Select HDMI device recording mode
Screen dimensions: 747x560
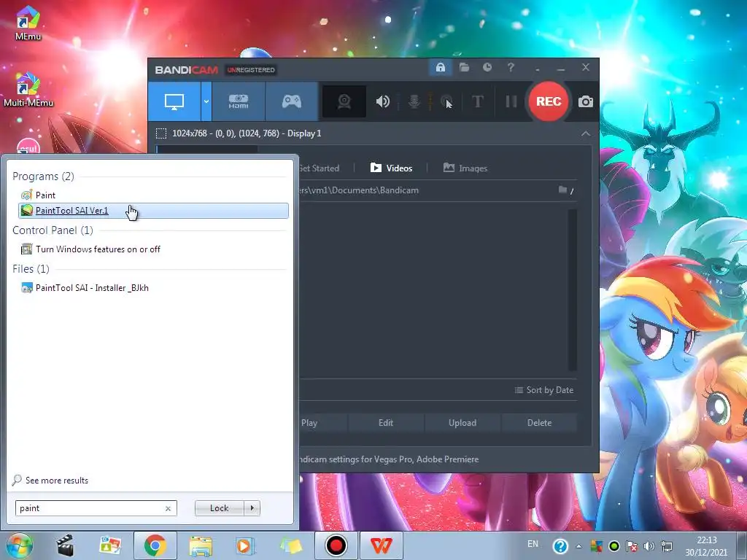[x=239, y=101]
